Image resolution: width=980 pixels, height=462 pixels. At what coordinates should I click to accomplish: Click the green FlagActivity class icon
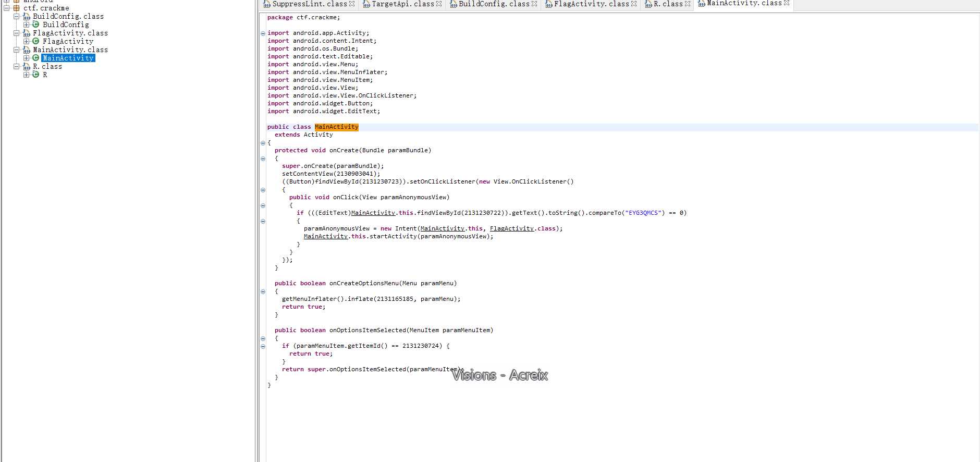(36, 41)
